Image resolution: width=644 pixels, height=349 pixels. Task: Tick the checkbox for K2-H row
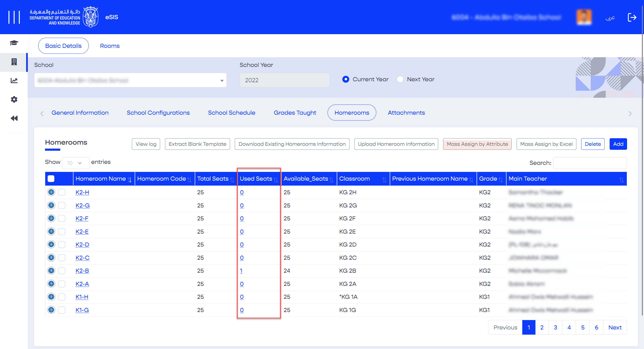62,192
